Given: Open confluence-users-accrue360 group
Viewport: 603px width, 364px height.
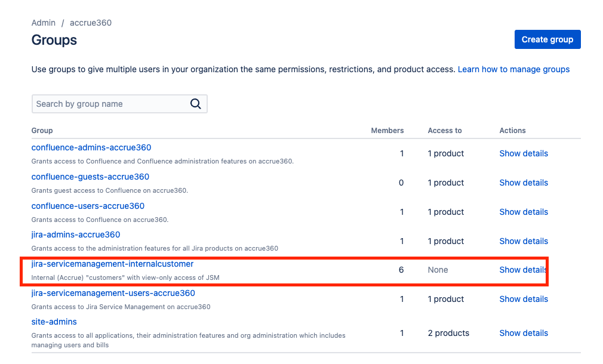Looking at the screenshot, I should pos(88,206).
